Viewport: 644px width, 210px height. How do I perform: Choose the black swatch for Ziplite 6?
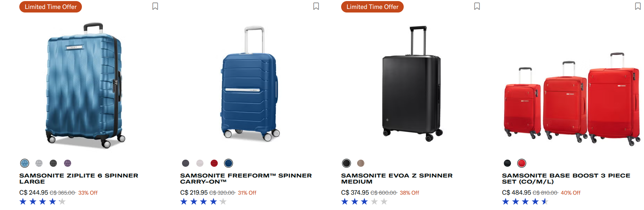click(x=53, y=163)
